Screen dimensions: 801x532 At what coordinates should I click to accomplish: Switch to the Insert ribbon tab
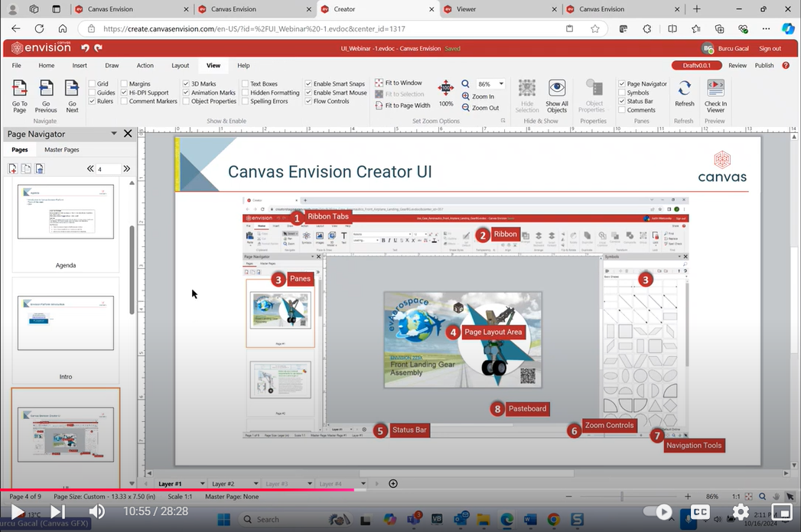80,66
